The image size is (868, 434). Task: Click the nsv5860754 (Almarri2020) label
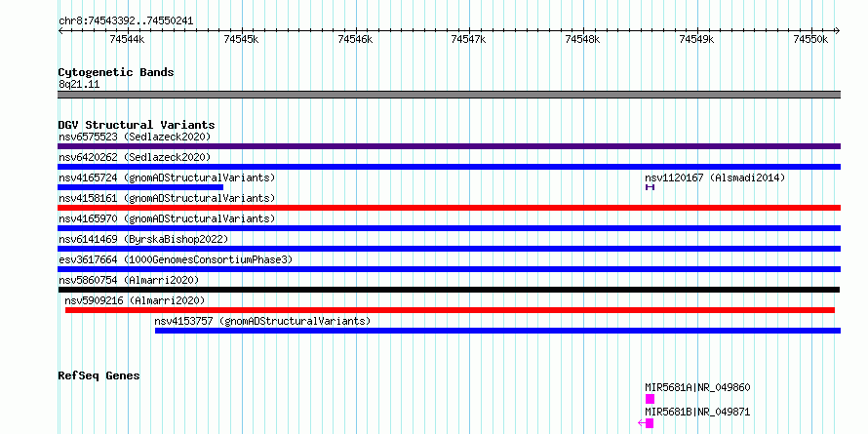[x=129, y=280]
